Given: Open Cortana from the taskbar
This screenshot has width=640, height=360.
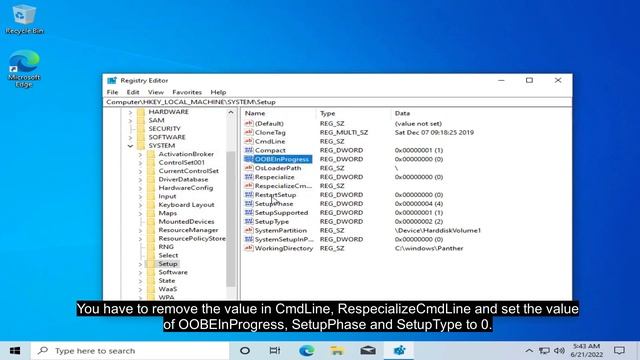Looking at the screenshot, I should pos(245,351).
